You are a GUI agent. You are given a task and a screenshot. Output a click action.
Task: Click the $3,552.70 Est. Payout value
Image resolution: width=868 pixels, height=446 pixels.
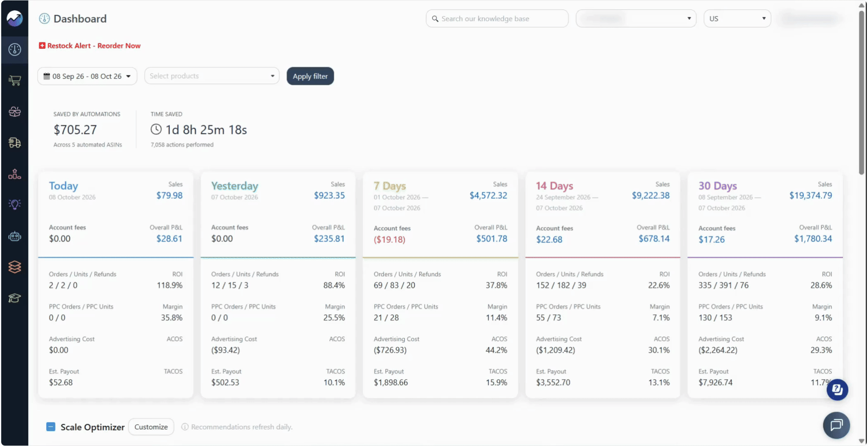click(553, 382)
